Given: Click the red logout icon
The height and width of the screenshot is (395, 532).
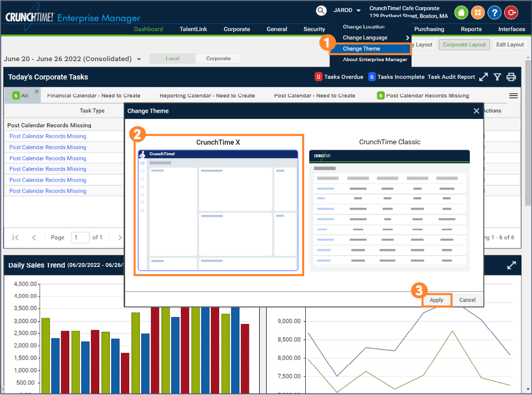Looking at the screenshot, I should pyautogui.click(x=512, y=13).
